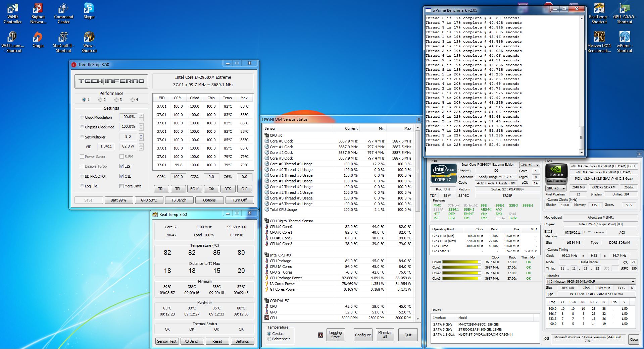Screen dimensions: 644x349
Task: Open the CPU #0 selector dropdown
Action: pyautogui.click(x=530, y=165)
